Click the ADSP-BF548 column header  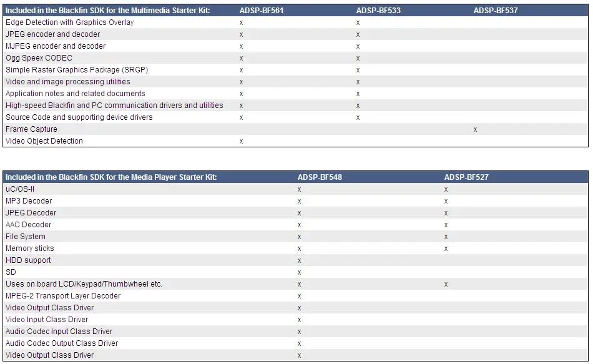(x=320, y=177)
